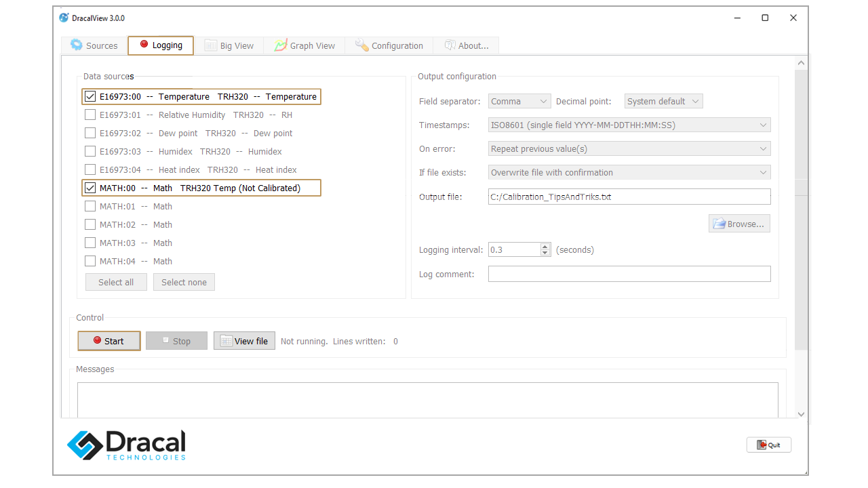Select the Logging tab
Screen dimensions: 868x488
click(161, 45)
